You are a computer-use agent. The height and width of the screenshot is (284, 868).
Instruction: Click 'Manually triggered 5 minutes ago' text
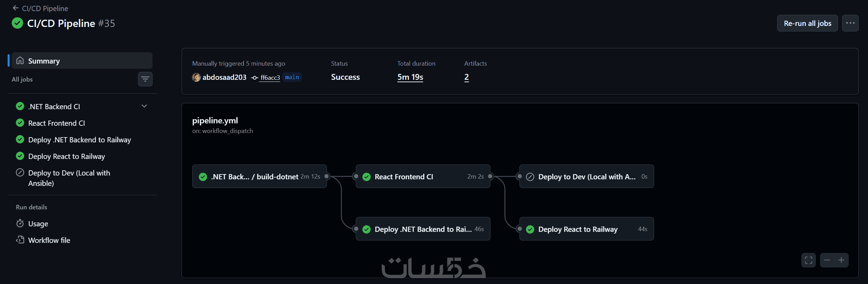point(238,64)
